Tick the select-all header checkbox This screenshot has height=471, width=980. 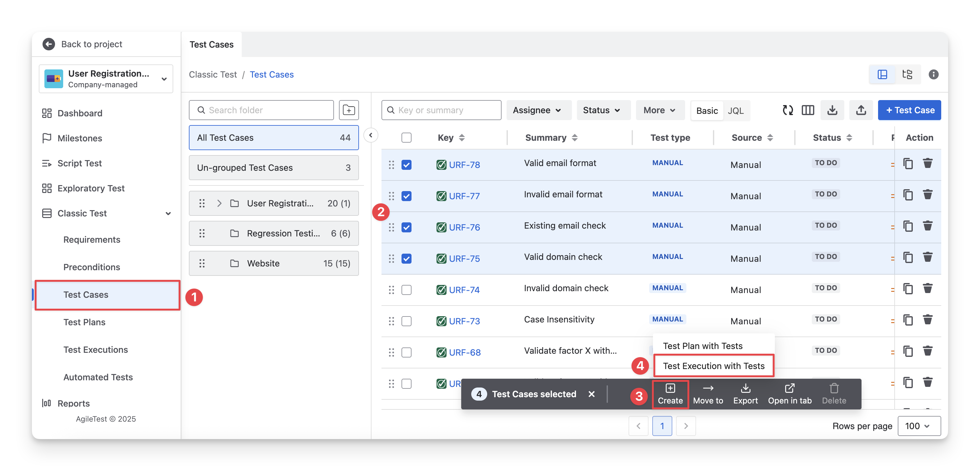tap(406, 138)
